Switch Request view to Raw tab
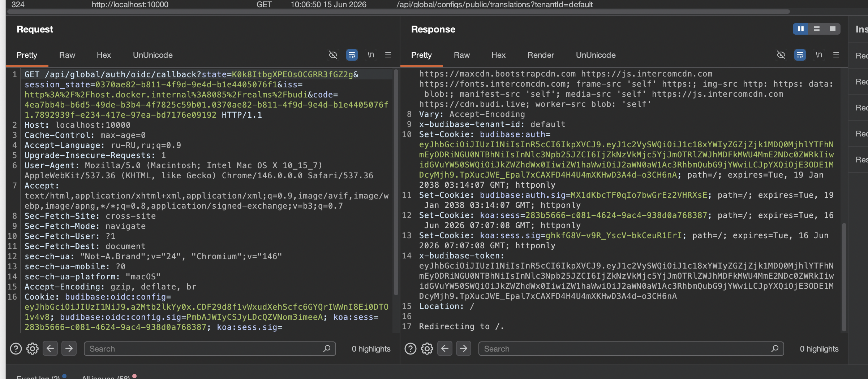The height and width of the screenshot is (379, 868). coord(67,55)
